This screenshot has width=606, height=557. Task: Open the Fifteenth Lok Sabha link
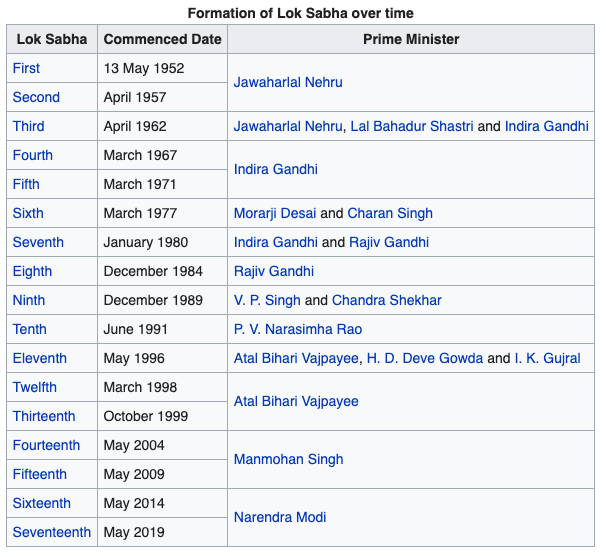pos(40,474)
